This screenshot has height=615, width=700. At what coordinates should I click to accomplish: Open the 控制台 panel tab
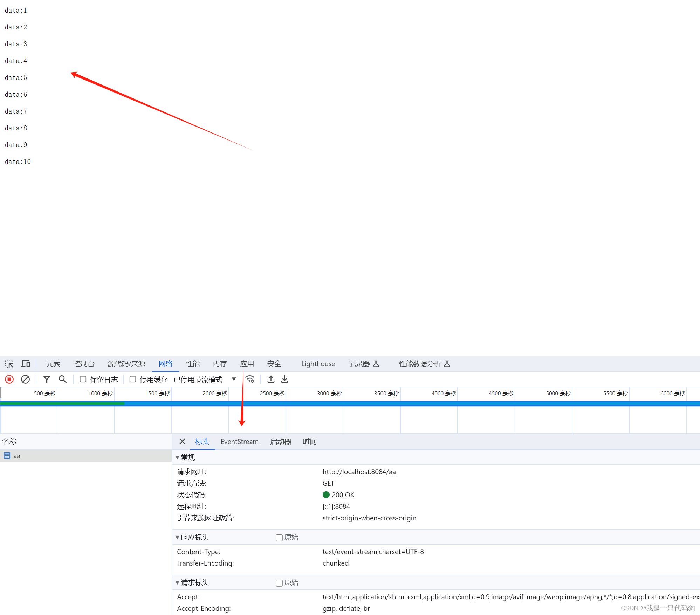click(84, 364)
